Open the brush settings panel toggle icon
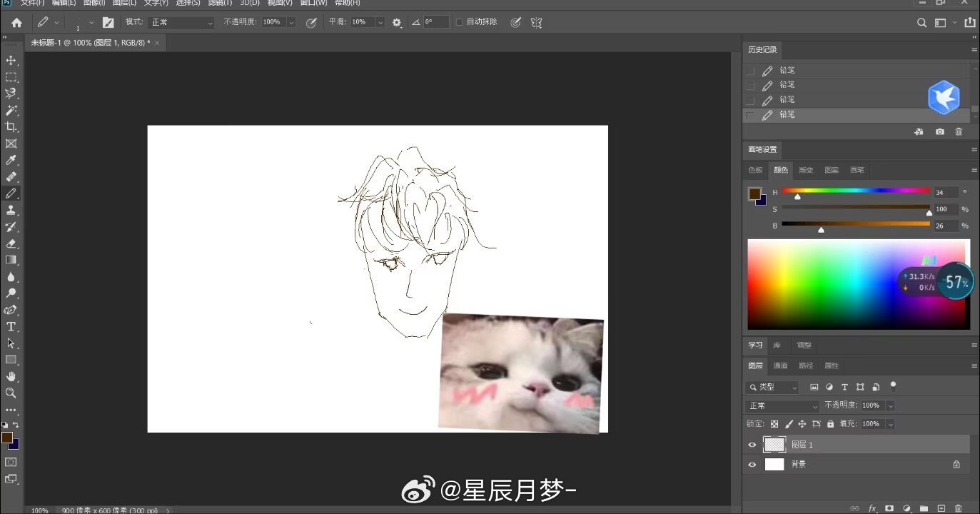 click(x=108, y=23)
